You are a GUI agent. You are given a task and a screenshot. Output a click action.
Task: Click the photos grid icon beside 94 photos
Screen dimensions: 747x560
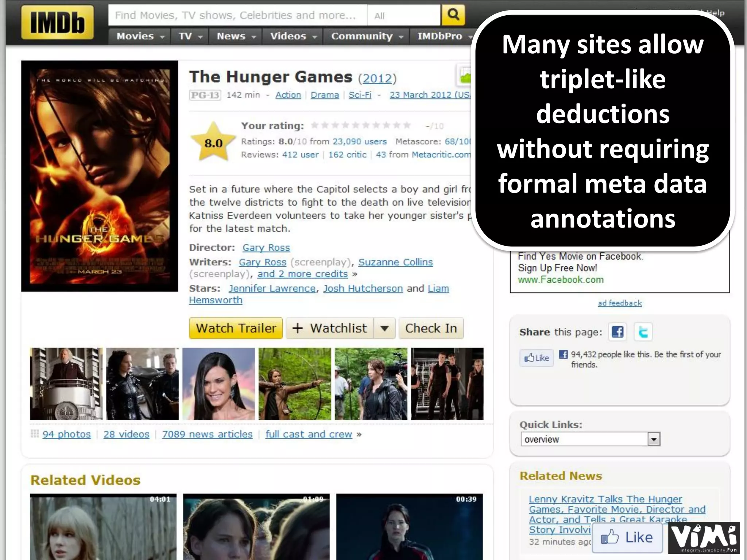[x=35, y=434]
